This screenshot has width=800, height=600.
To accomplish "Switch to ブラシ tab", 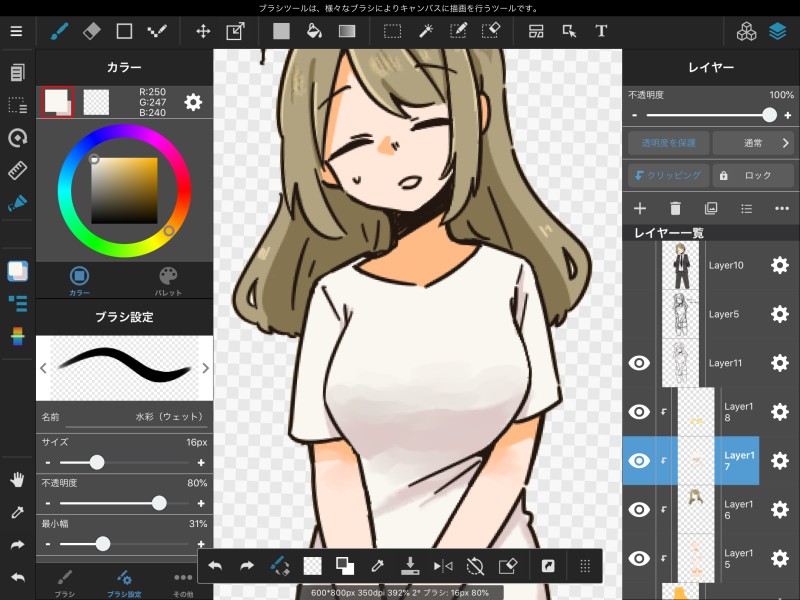I will click(65, 584).
